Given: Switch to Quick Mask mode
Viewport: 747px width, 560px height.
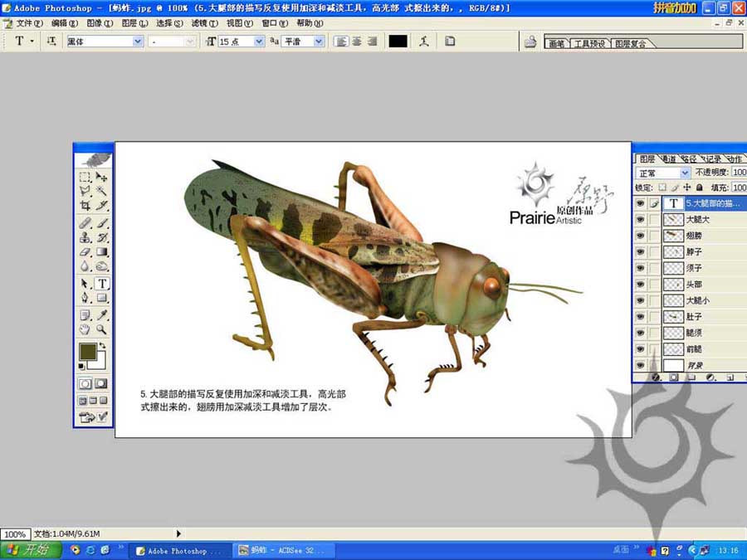Looking at the screenshot, I should (x=100, y=383).
